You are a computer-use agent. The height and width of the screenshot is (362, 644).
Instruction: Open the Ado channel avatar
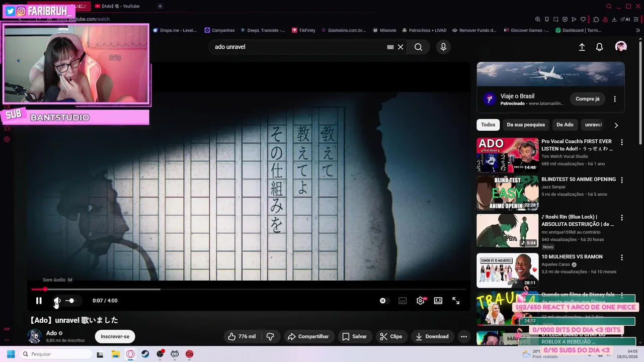pos(35,336)
